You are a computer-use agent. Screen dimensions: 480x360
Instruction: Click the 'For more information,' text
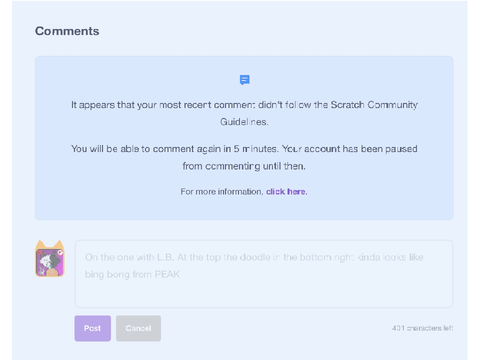(x=222, y=192)
